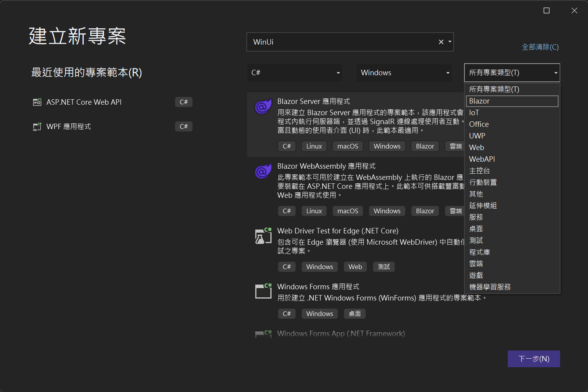Select UWP project type option
This screenshot has width=588, height=392.
point(512,136)
